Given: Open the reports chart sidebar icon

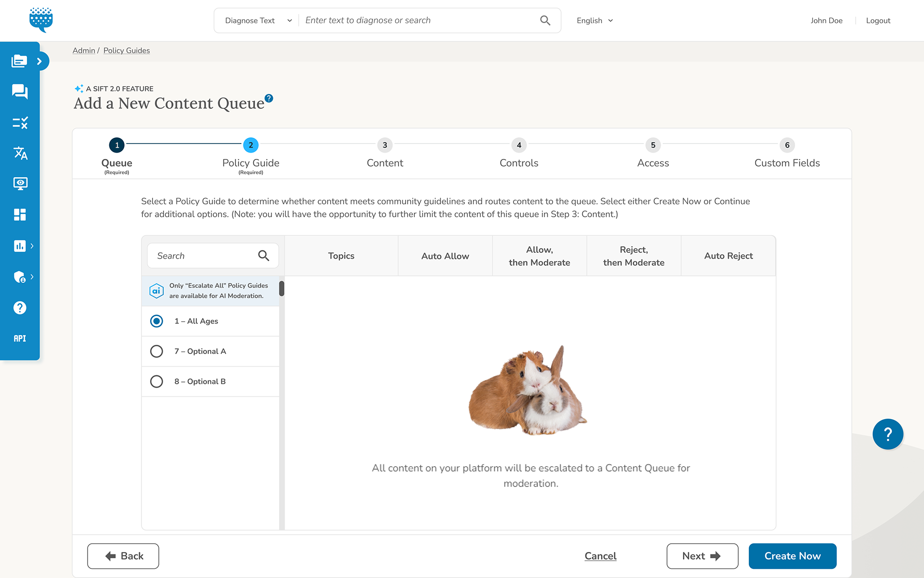Looking at the screenshot, I should coord(20,246).
